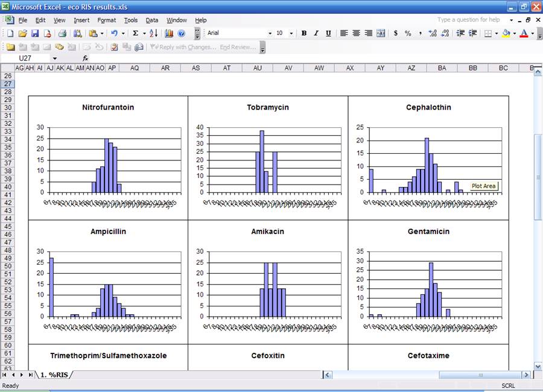Click Decrease Decimal icon
Screen dimensions: 543x392
(x=445, y=33)
